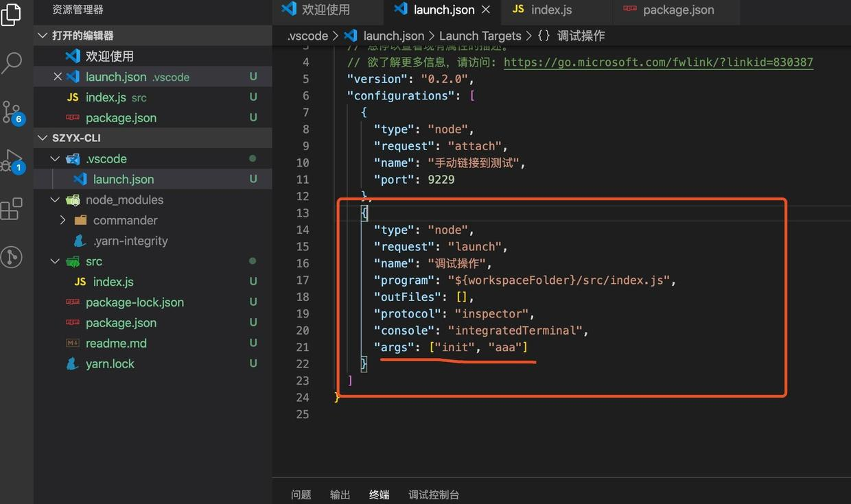Viewport: 851px width, 504px height.
Task: Open 欢迎使用 in the open editors list
Action: tap(152, 56)
